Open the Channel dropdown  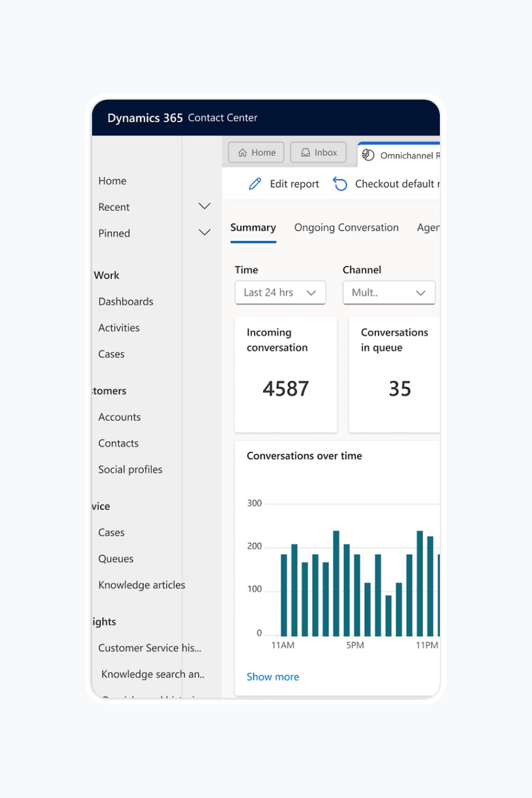point(388,293)
